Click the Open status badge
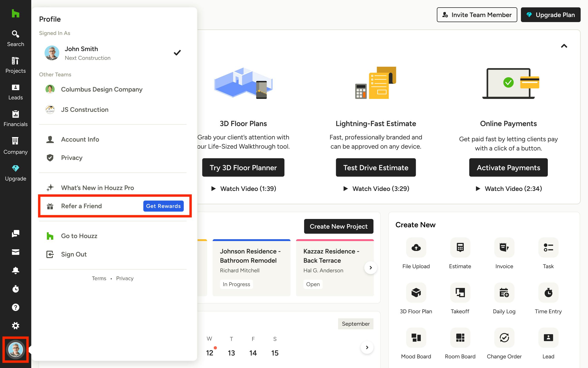Viewport: 588px width, 368px height. coord(313,284)
